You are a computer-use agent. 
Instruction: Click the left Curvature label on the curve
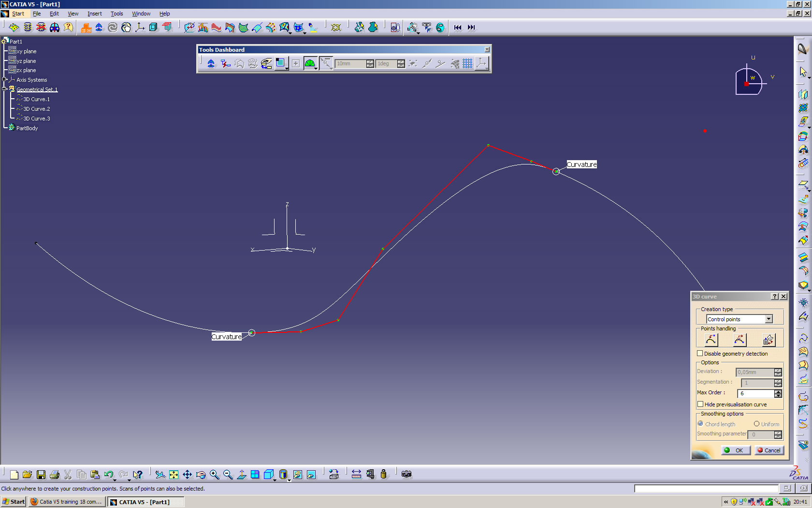click(226, 337)
